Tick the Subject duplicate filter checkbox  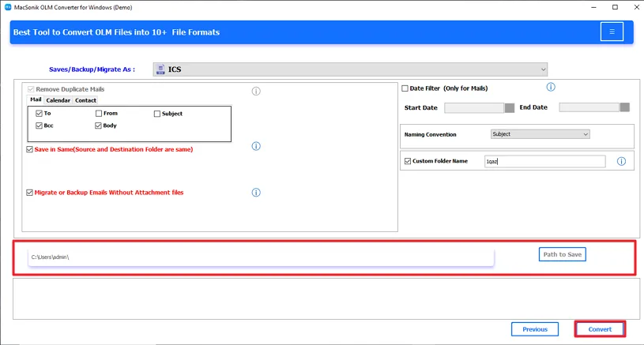[157, 114]
